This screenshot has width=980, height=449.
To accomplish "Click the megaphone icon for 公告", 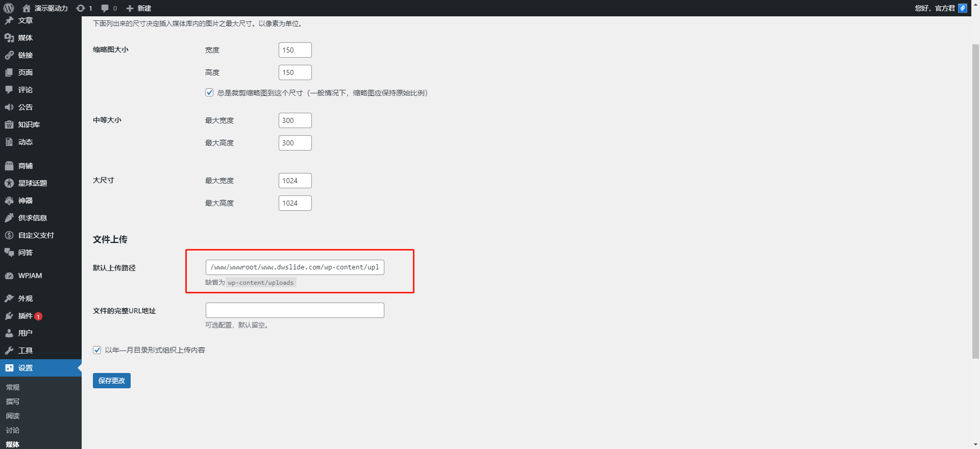I will coord(9,107).
